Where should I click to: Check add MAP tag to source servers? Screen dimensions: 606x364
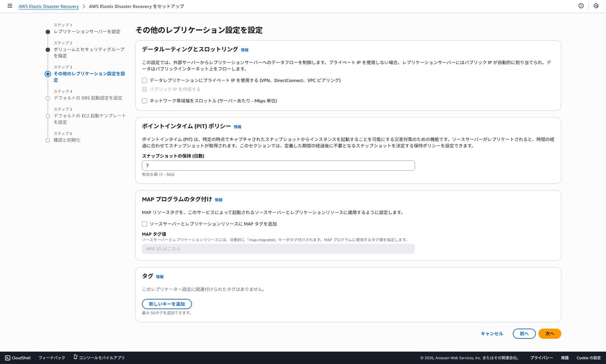(145, 224)
